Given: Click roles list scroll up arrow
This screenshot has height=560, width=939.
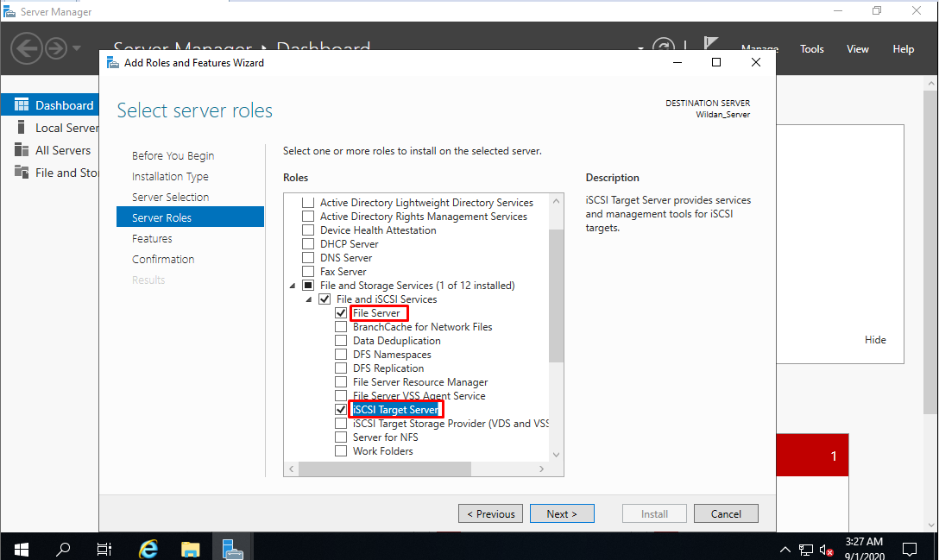Looking at the screenshot, I should coord(556,201).
